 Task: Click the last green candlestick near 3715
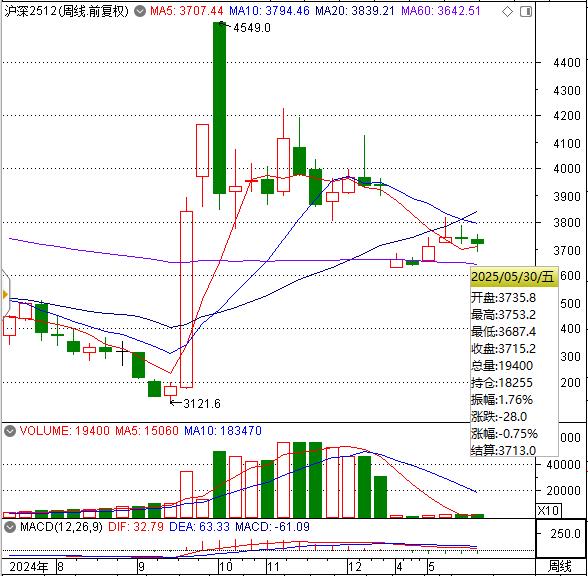tap(477, 242)
